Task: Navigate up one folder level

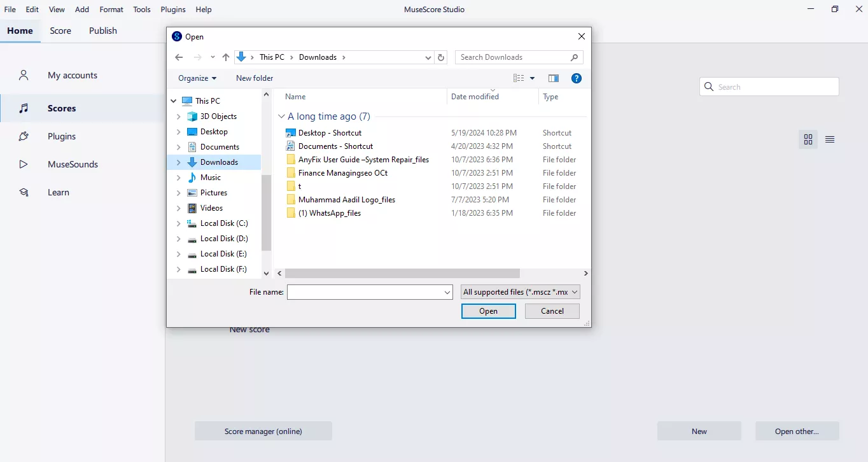Action: click(x=225, y=57)
